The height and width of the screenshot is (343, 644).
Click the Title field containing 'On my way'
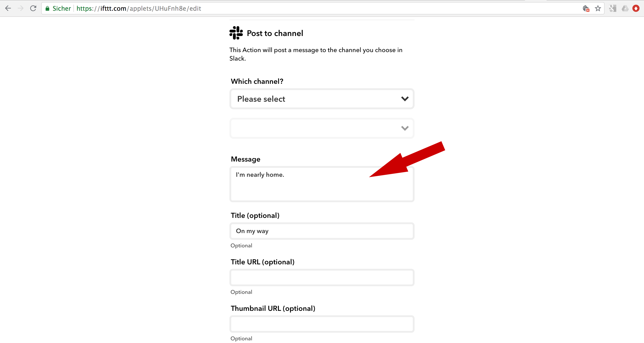(x=322, y=231)
